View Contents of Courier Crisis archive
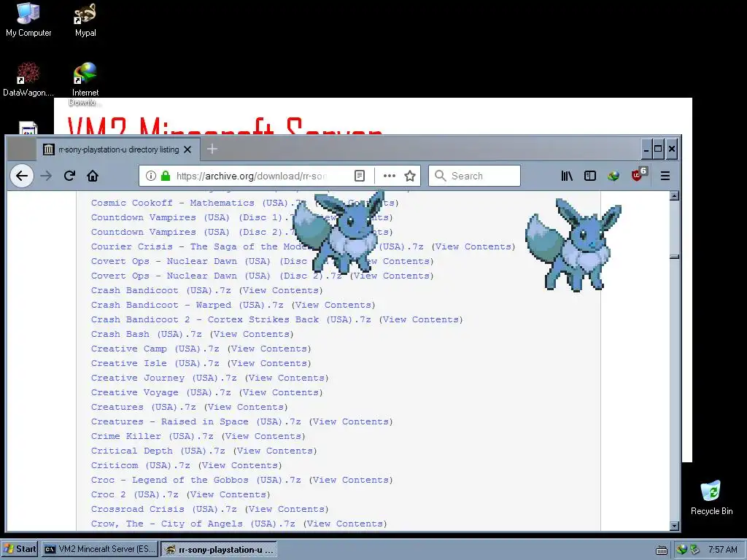This screenshot has height=560, width=747. click(473, 246)
